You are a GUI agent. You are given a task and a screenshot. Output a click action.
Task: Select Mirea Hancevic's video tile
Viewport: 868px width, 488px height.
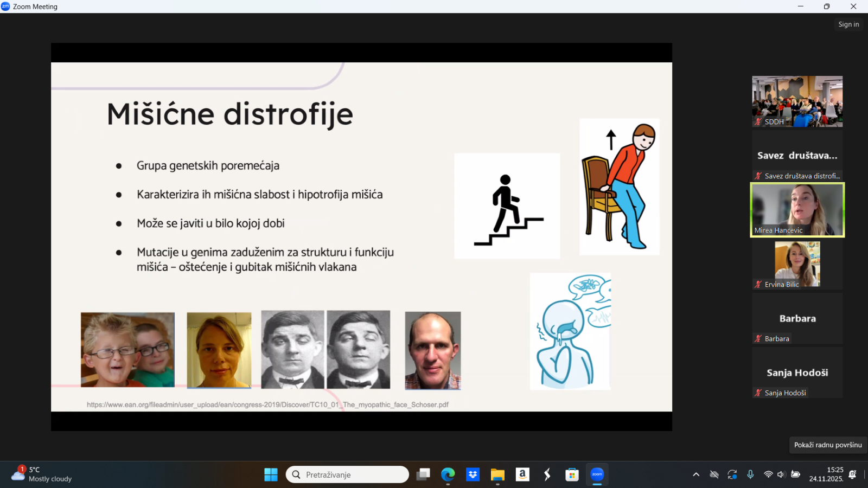click(x=797, y=210)
